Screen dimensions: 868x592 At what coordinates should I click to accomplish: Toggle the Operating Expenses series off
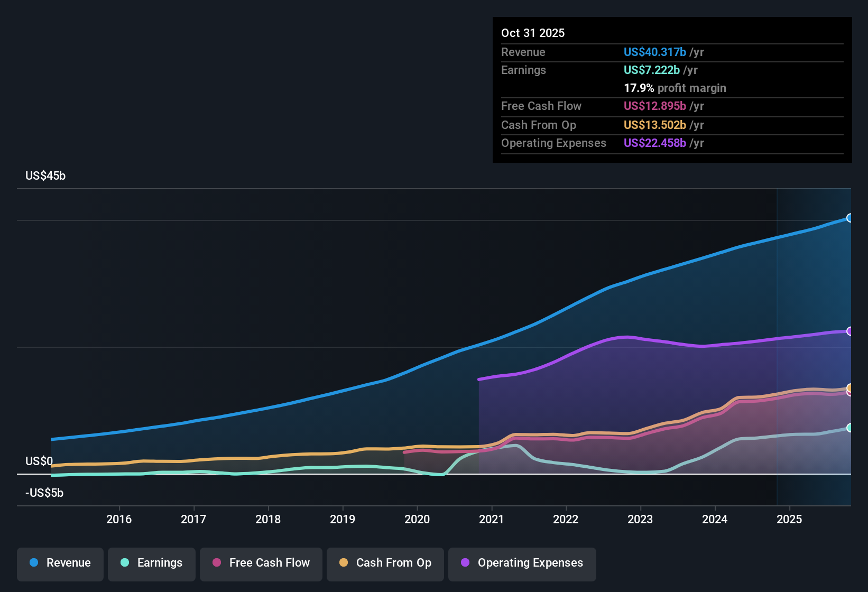coord(522,564)
